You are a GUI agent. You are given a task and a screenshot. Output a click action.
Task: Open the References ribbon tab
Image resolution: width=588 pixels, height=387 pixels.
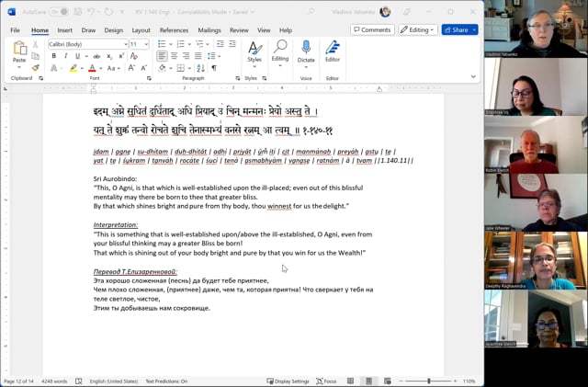[x=174, y=29]
